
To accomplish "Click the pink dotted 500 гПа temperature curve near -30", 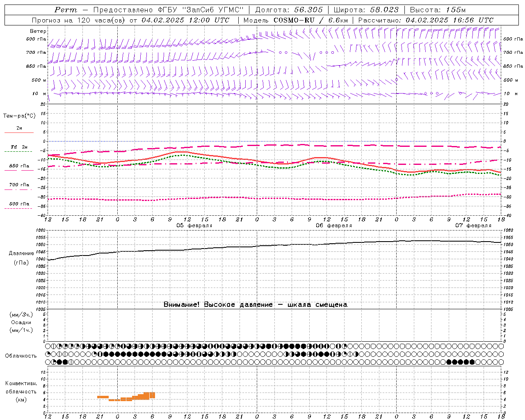I will click(274, 199).
